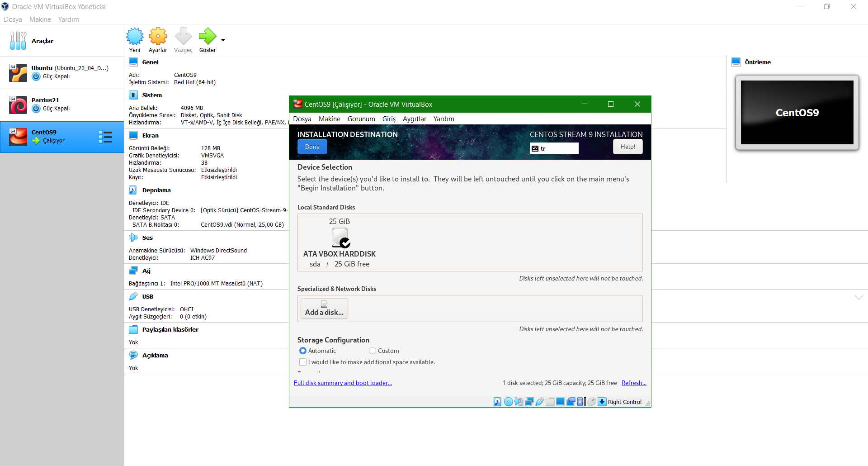Click network adapters status bar icon

(529, 402)
